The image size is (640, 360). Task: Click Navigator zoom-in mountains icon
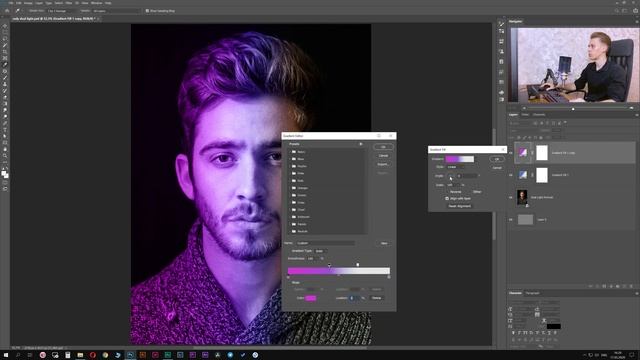coord(631,108)
